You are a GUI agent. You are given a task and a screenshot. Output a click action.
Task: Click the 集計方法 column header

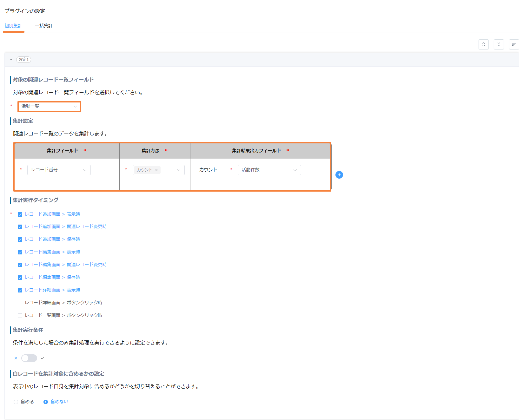[155, 151]
